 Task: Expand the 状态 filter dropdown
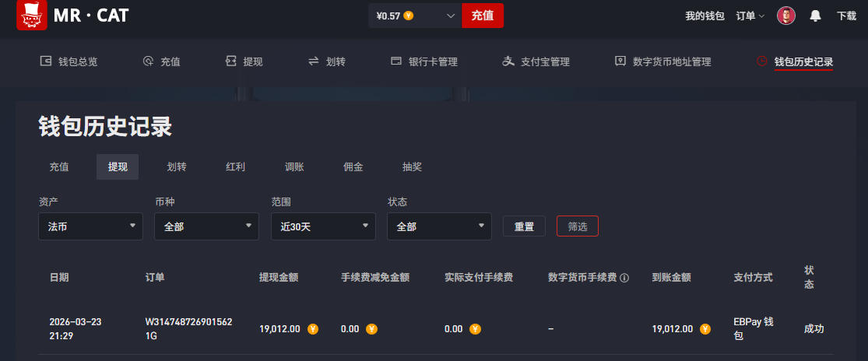[x=439, y=226]
